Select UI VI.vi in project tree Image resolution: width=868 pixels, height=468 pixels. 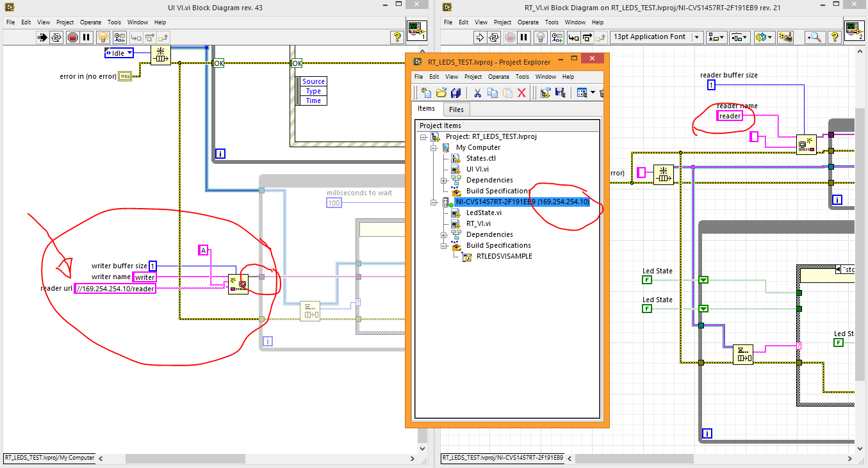[477, 169]
